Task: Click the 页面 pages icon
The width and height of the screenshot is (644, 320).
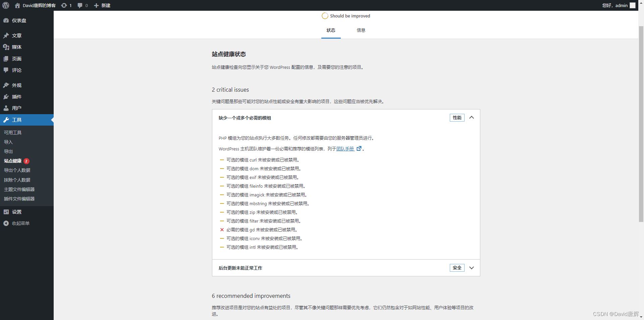Action: 6,59
